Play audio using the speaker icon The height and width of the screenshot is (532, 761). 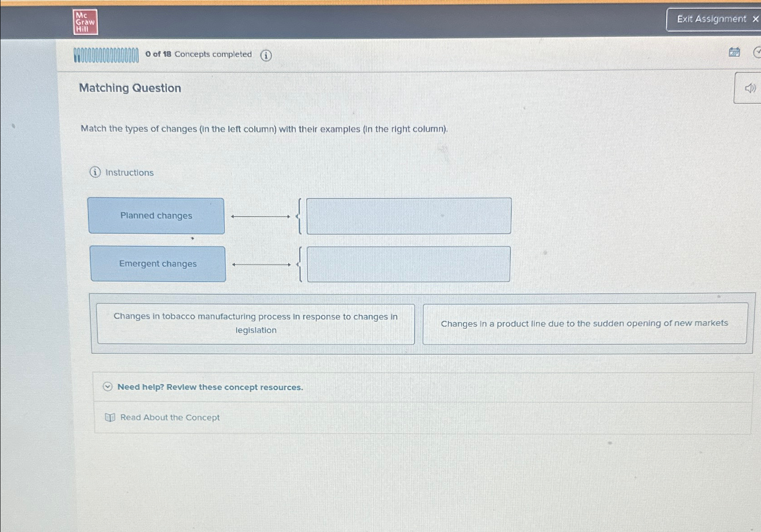[x=749, y=88]
